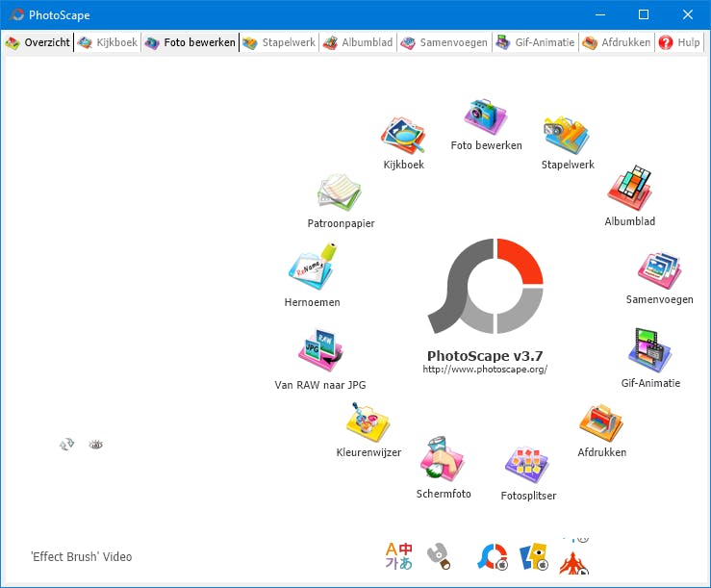Click the small eye icon
711x588 pixels.
click(95, 445)
